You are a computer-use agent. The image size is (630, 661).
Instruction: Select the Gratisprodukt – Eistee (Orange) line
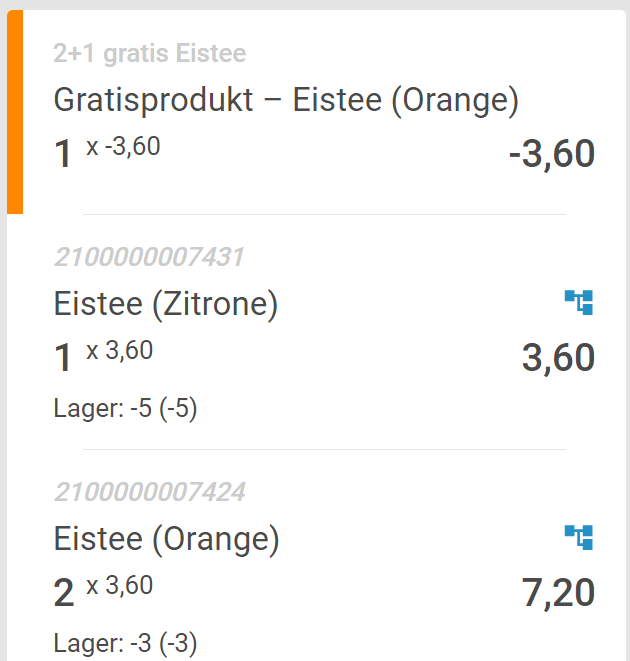(286, 100)
